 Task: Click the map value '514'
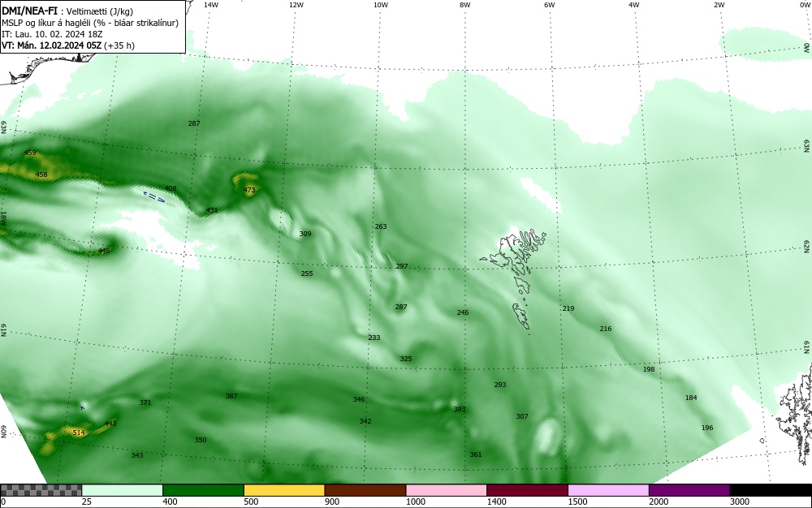[78, 433]
